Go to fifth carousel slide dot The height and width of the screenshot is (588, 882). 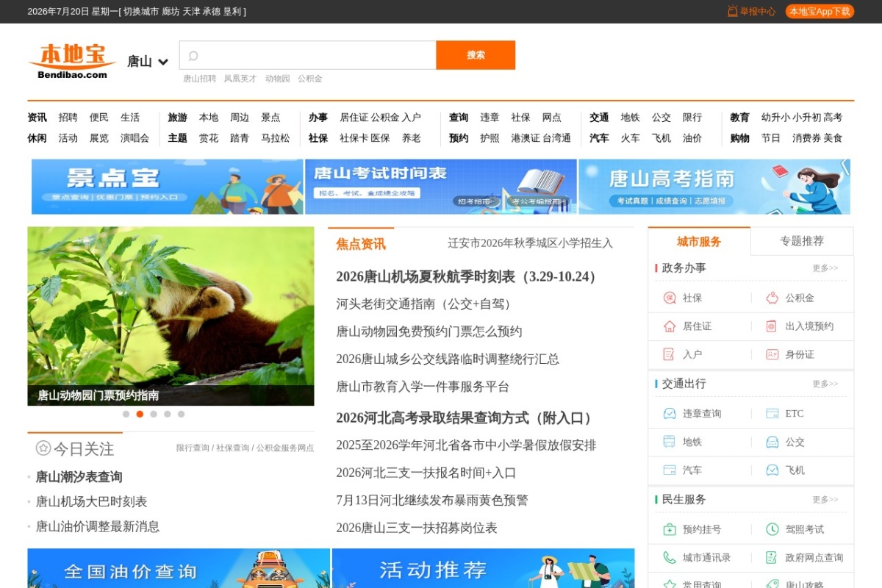[x=181, y=414]
